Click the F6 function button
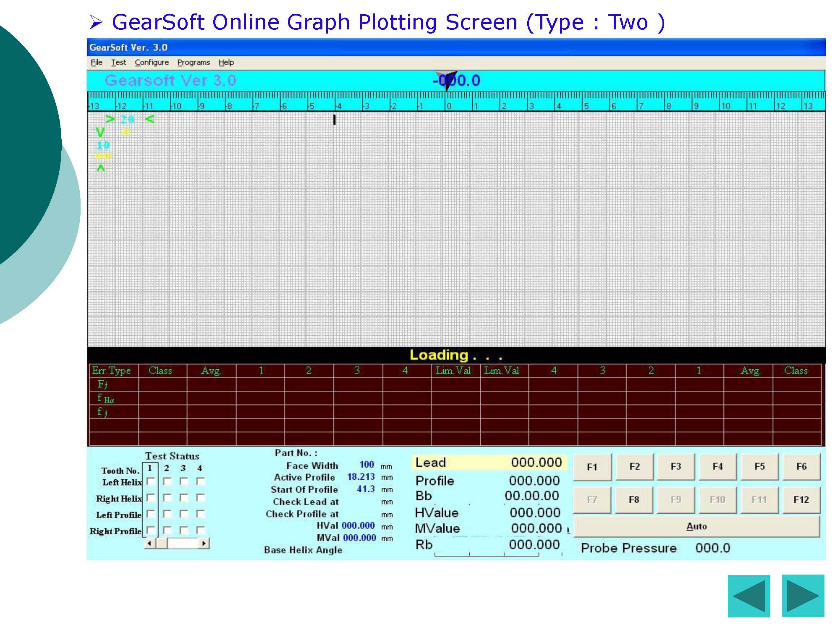This screenshot has height=630, width=840. (x=801, y=467)
